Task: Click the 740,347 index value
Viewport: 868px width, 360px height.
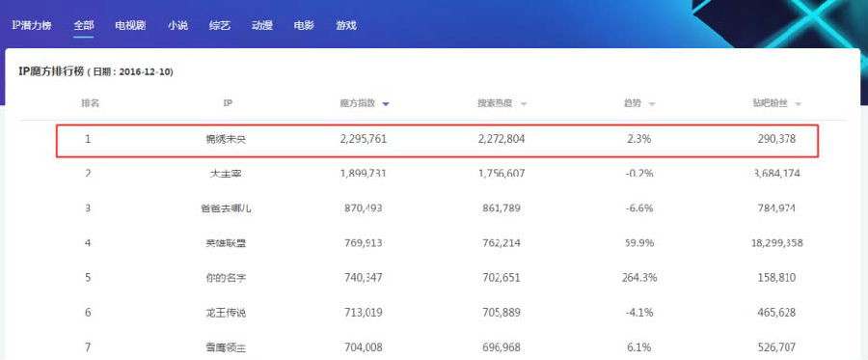Action: [x=364, y=278]
